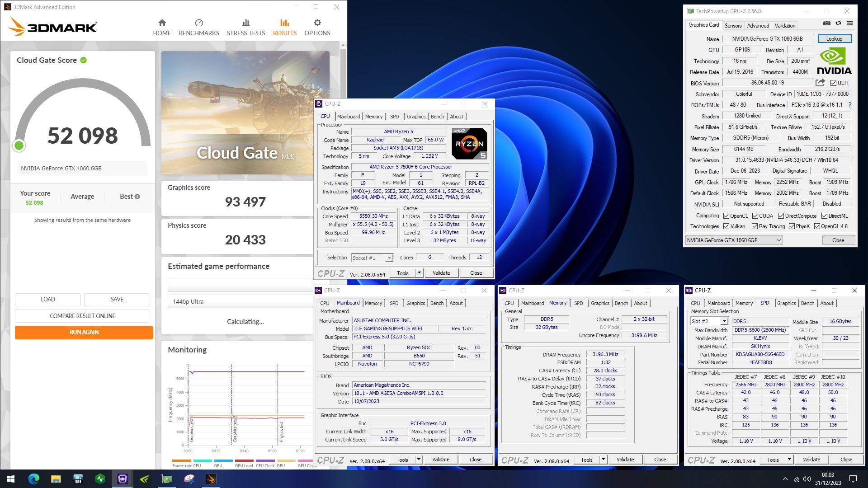Open the GPU selection dropdown in GPU-Z

tap(734, 240)
